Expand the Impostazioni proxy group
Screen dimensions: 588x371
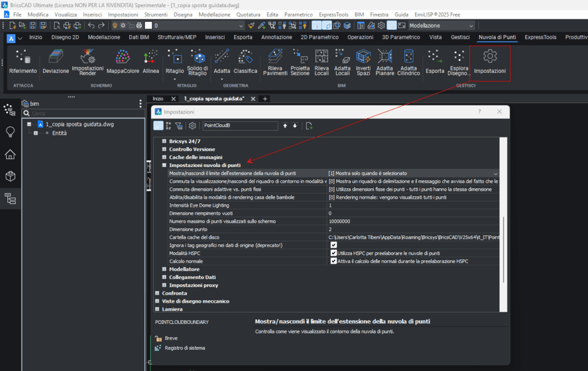click(164, 285)
